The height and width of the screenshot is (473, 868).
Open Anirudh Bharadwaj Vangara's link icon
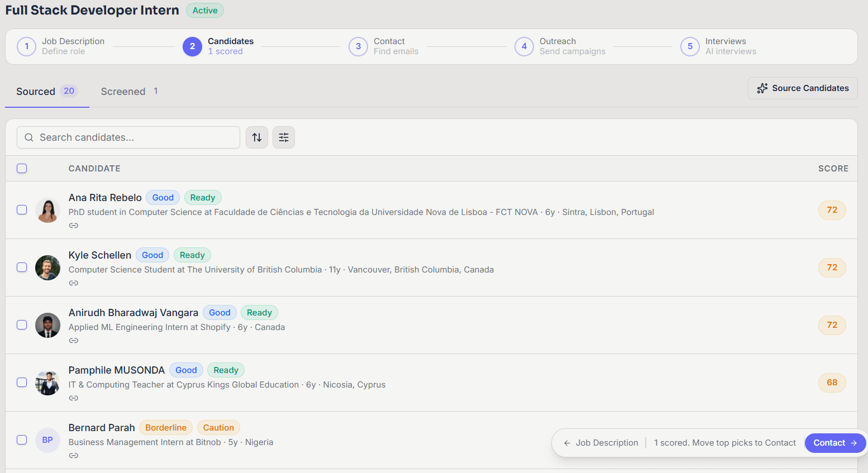(74, 341)
